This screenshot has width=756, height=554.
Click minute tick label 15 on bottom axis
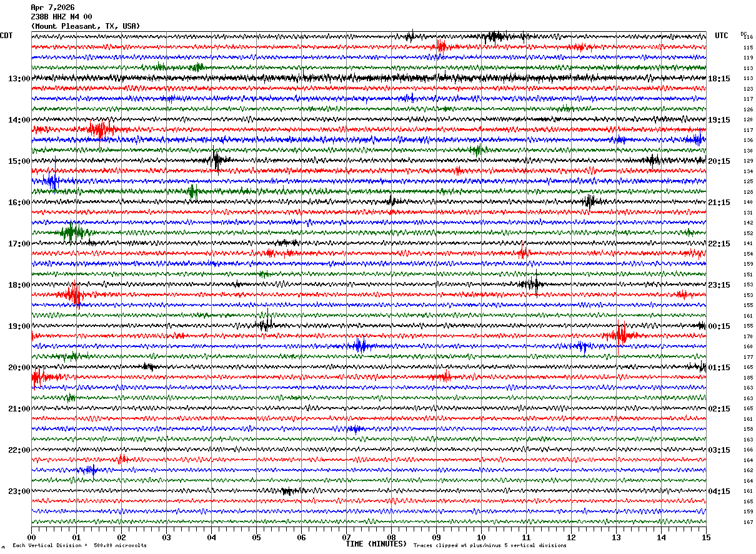tap(705, 537)
